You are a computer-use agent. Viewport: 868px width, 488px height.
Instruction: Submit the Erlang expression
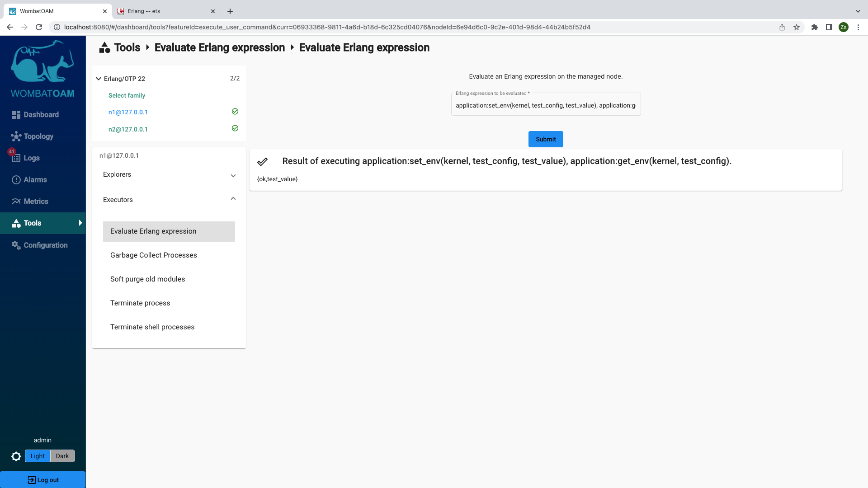coord(546,139)
